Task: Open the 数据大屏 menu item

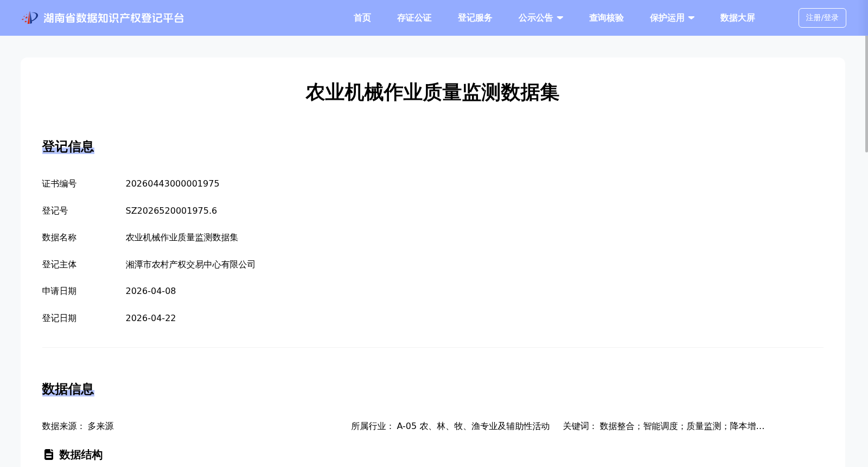Action: (x=738, y=18)
